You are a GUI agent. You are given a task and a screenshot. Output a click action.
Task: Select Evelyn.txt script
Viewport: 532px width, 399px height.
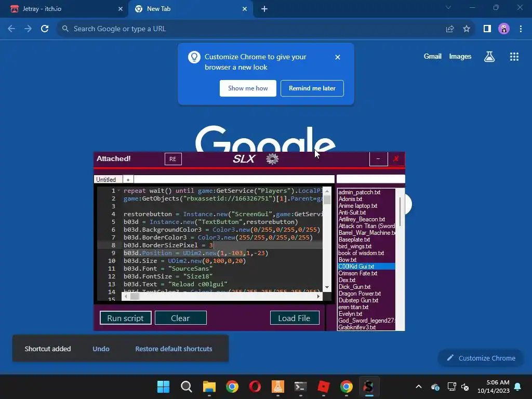[x=351, y=314]
